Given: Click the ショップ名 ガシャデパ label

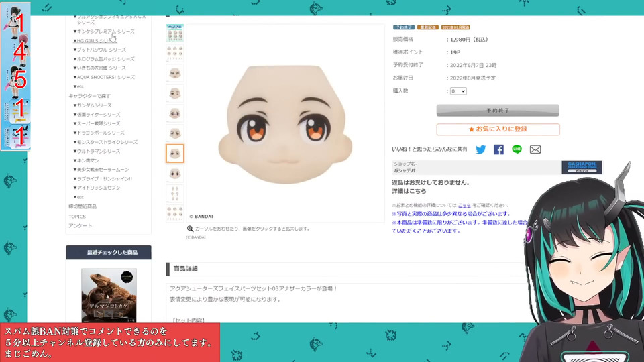Looking at the screenshot, I should coord(405,167).
